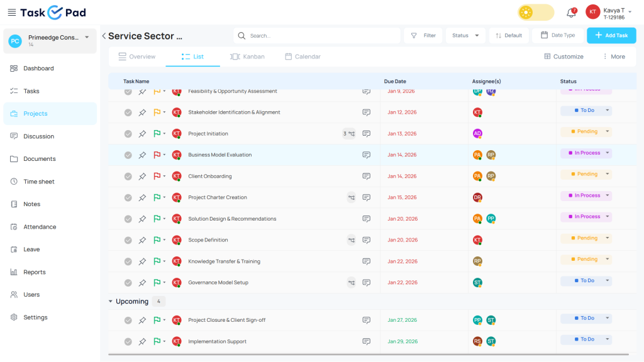
Task: Click the Add Task button
Action: (611, 36)
